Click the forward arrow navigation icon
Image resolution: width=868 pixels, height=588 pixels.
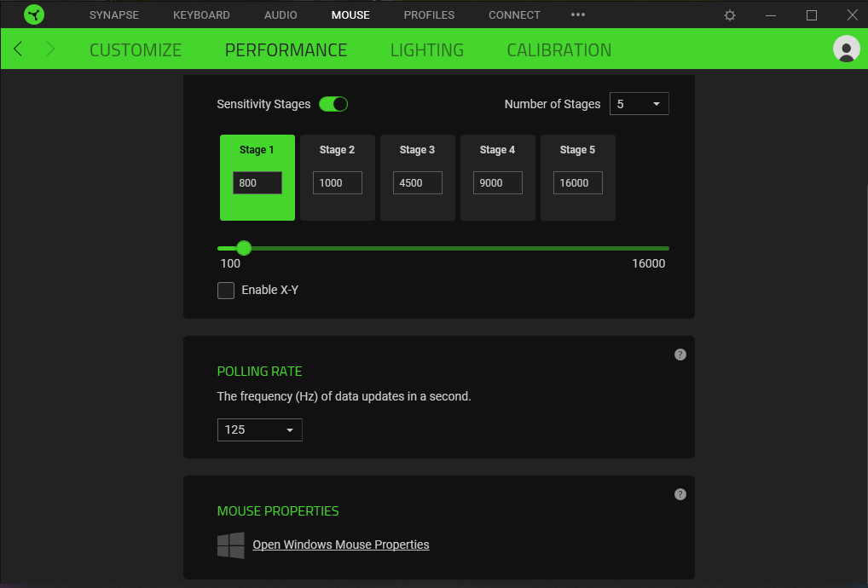50,49
